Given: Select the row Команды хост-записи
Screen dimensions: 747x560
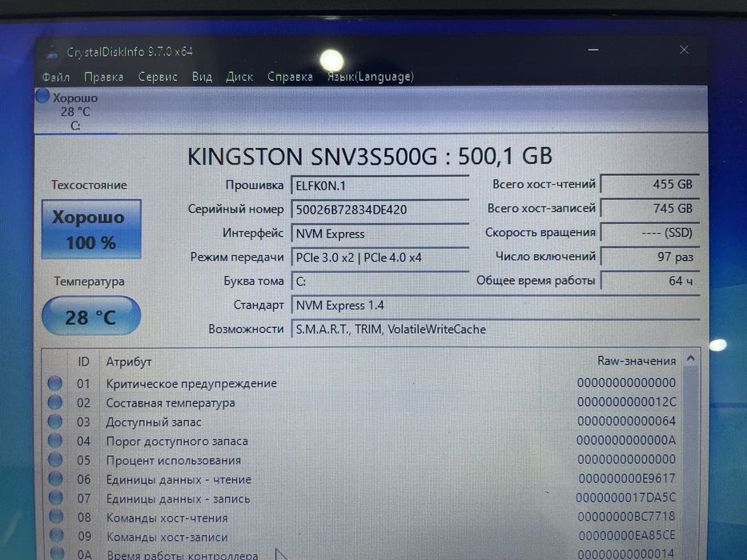Looking at the screenshot, I should point(363,536).
